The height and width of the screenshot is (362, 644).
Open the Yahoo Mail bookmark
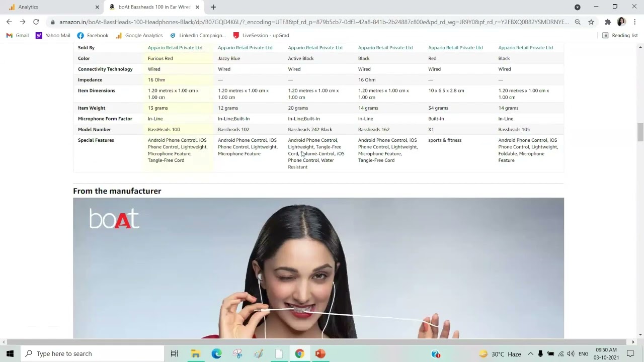[x=53, y=36]
